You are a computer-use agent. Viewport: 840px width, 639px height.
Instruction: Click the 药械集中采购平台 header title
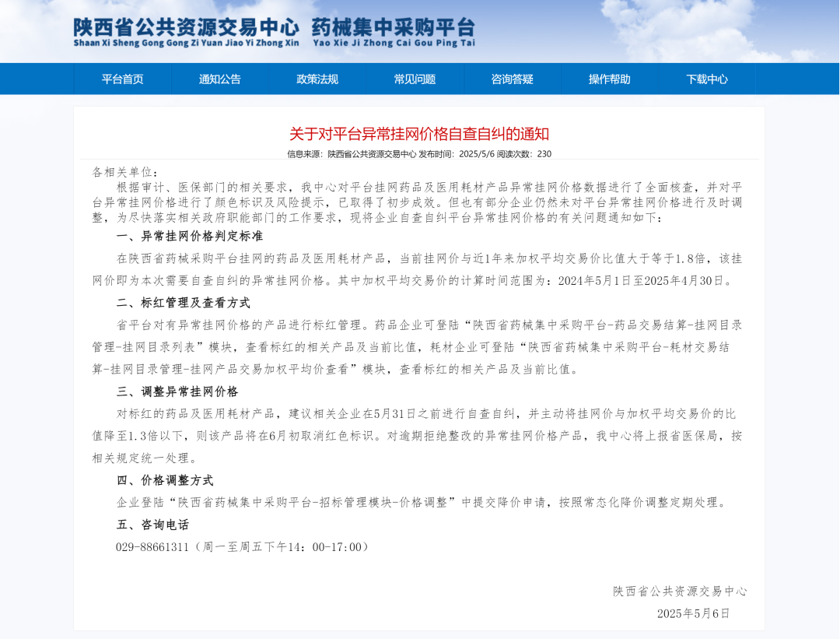[394, 26]
